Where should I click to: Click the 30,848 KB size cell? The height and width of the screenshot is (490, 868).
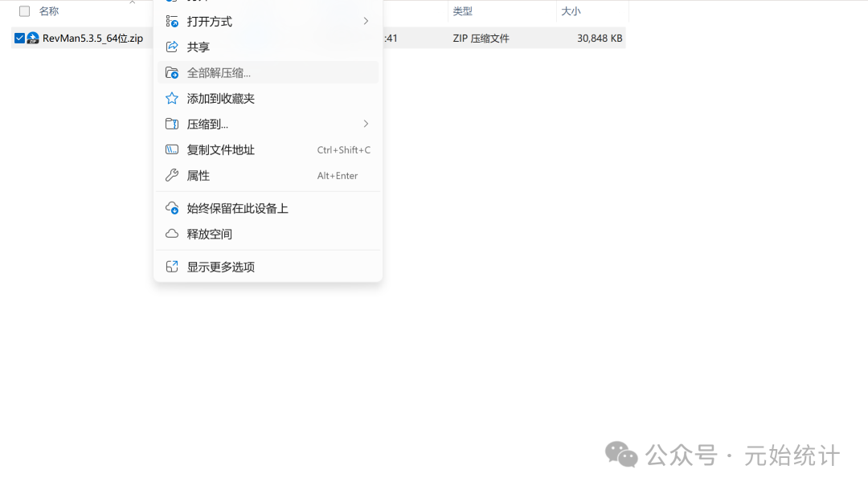click(x=599, y=38)
